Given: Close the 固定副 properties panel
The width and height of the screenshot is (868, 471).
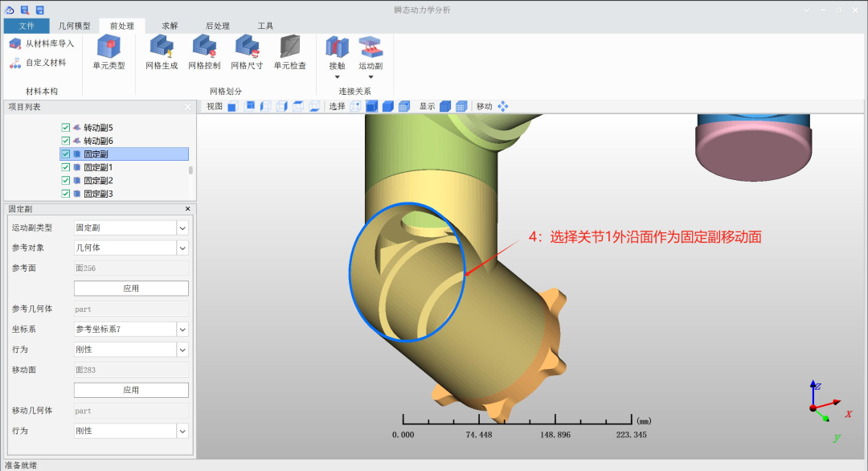Looking at the screenshot, I should coord(187,209).
